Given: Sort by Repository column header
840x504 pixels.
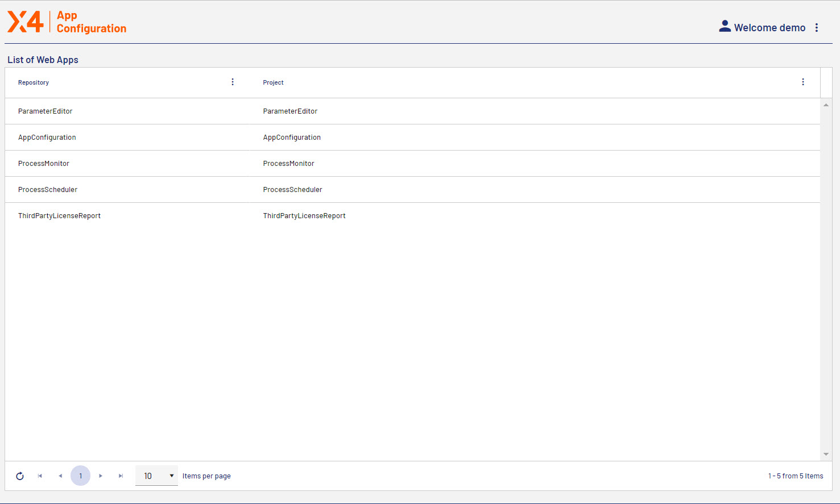Looking at the screenshot, I should point(34,83).
